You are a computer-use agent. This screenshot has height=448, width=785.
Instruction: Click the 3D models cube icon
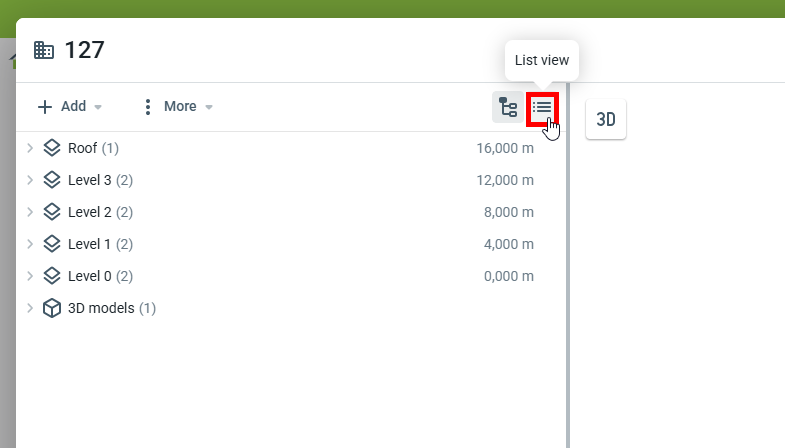click(x=52, y=308)
